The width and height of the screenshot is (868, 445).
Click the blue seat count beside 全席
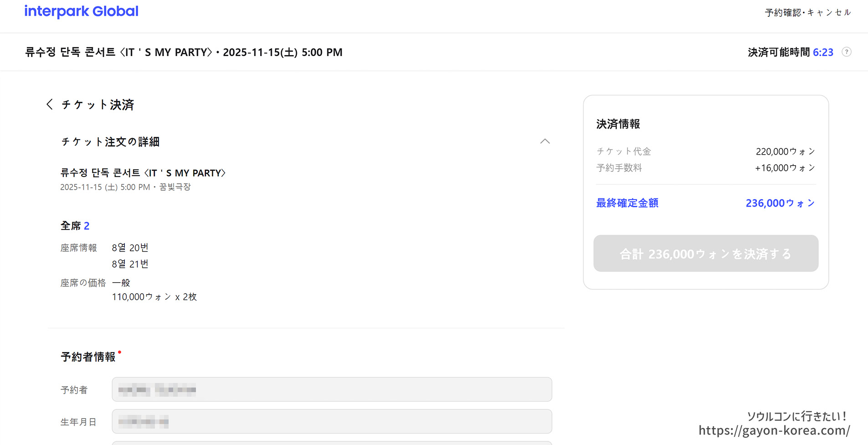[x=87, y=225]
